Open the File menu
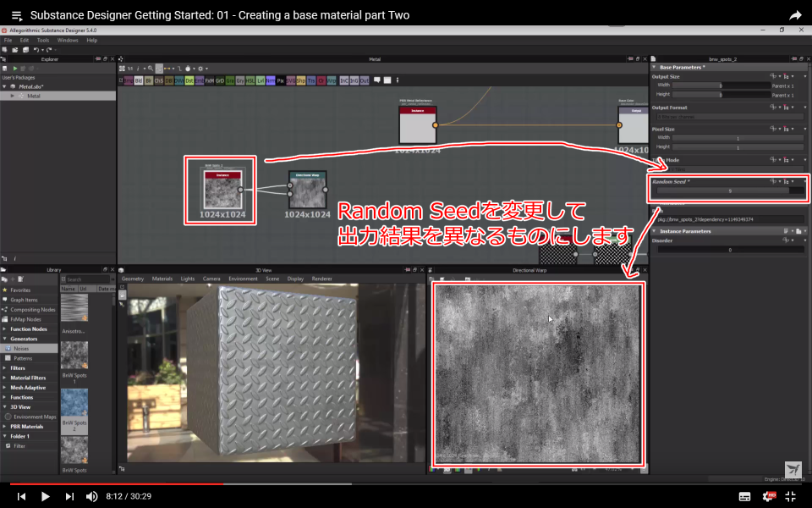The height and width of the screenshot is (508, 812). (x=8, y=40)
